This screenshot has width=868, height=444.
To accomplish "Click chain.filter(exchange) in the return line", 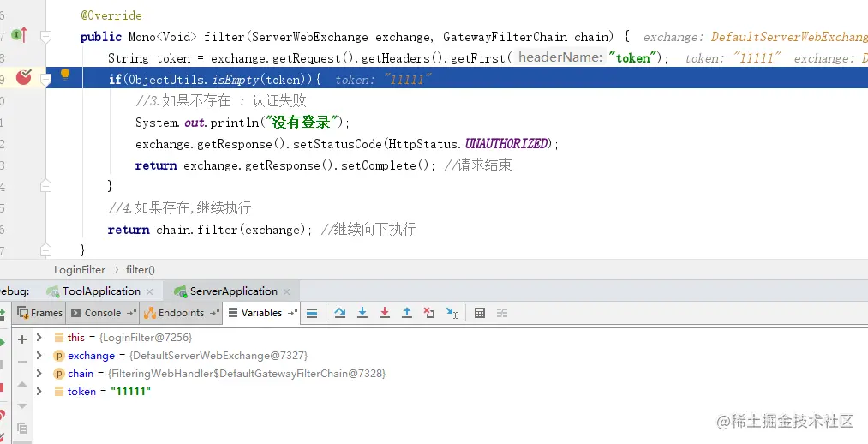I will pos(230,230).
